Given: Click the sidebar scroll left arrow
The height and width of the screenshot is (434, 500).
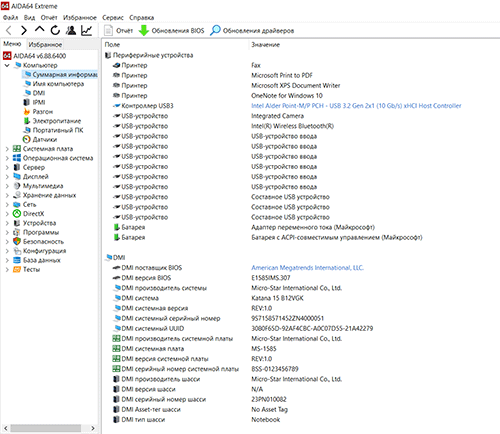Looking at the screenshot, I should click(x=6, y=428).
